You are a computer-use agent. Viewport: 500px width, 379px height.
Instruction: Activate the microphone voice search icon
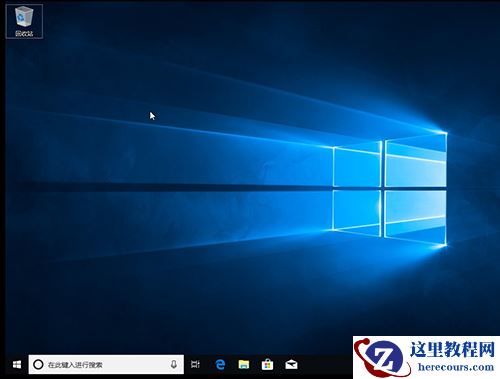174,365
